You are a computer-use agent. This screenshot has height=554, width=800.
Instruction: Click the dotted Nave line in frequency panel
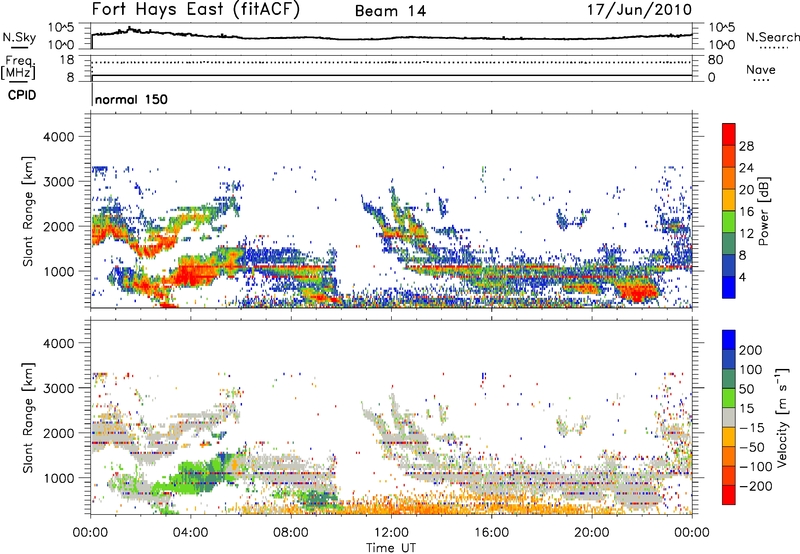point(391,62)
